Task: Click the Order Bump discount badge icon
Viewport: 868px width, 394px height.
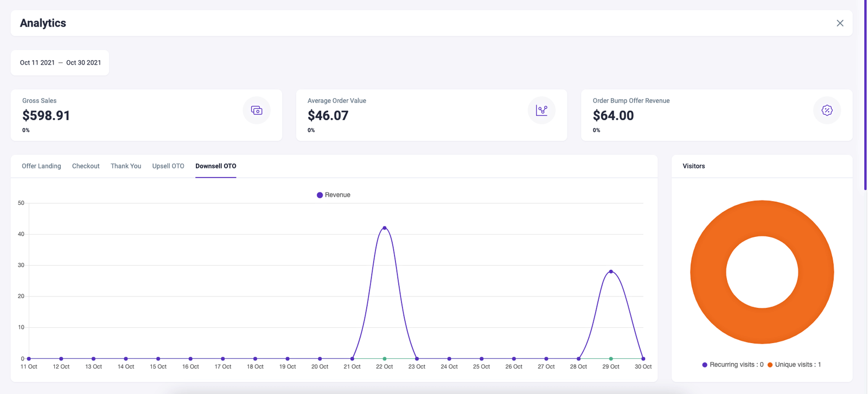Action: point(827,111)
